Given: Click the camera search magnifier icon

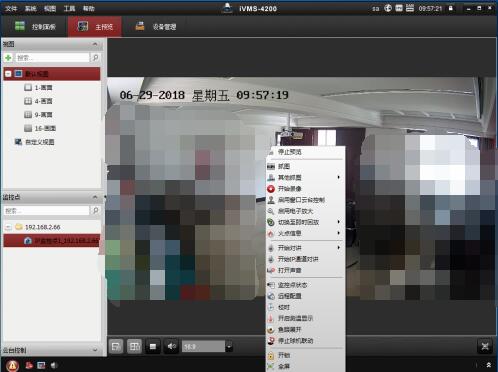Looking at the screenshot, I should pos(95,211).
